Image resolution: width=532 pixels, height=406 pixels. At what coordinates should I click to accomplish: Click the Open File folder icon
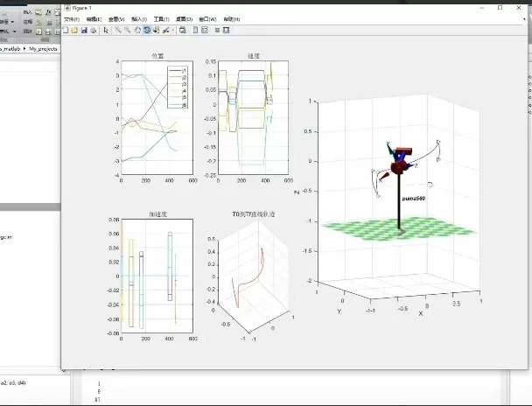74,30
